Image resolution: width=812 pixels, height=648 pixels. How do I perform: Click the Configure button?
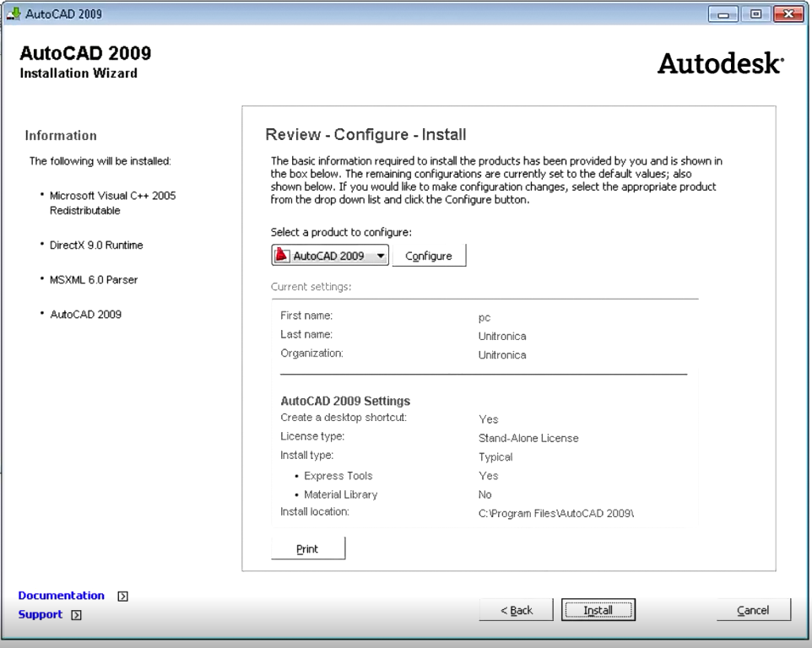click(429, 256)
